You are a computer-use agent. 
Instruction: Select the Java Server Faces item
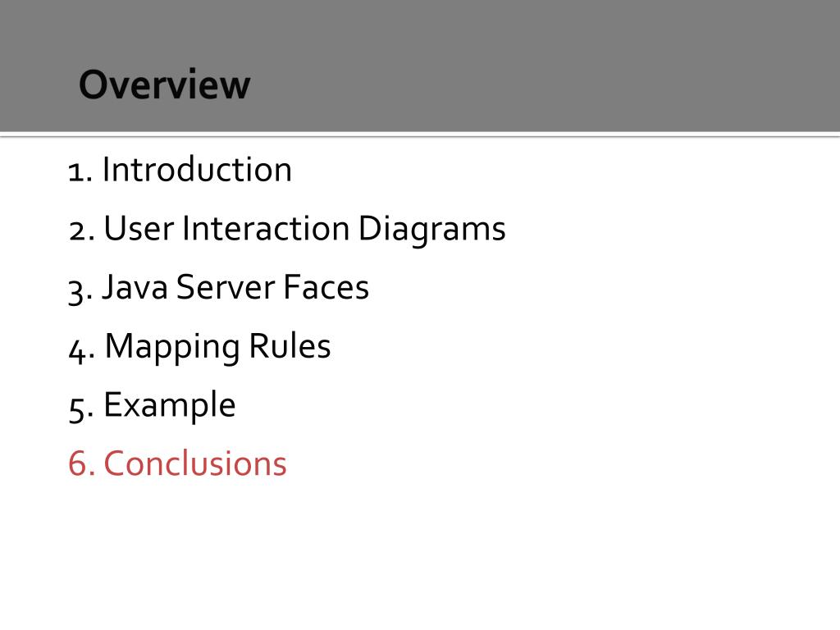218,288
